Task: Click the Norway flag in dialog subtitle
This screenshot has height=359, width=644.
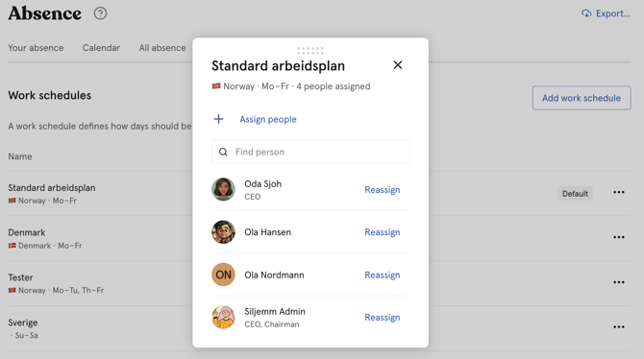Action: pos(216,86)
